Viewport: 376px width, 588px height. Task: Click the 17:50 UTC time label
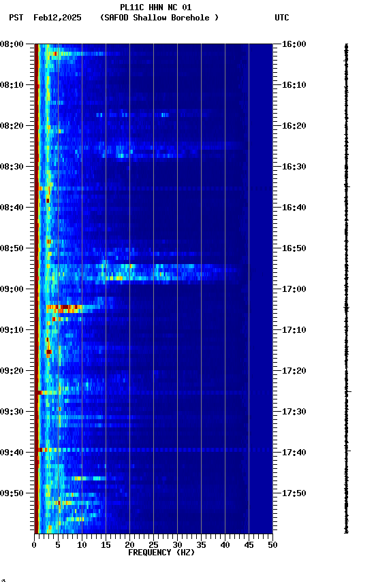coord(294,493)
